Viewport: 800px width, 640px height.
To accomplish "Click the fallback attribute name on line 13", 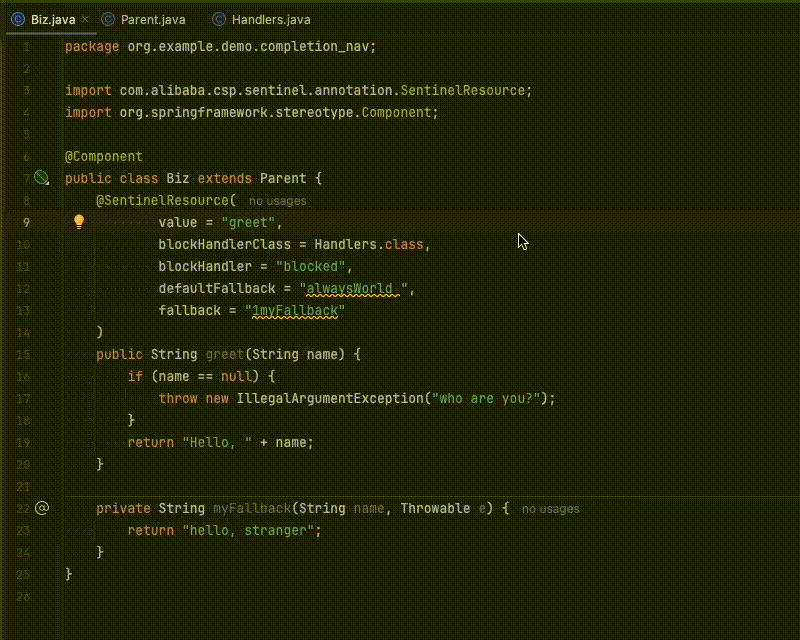I will tap(190, 310).
